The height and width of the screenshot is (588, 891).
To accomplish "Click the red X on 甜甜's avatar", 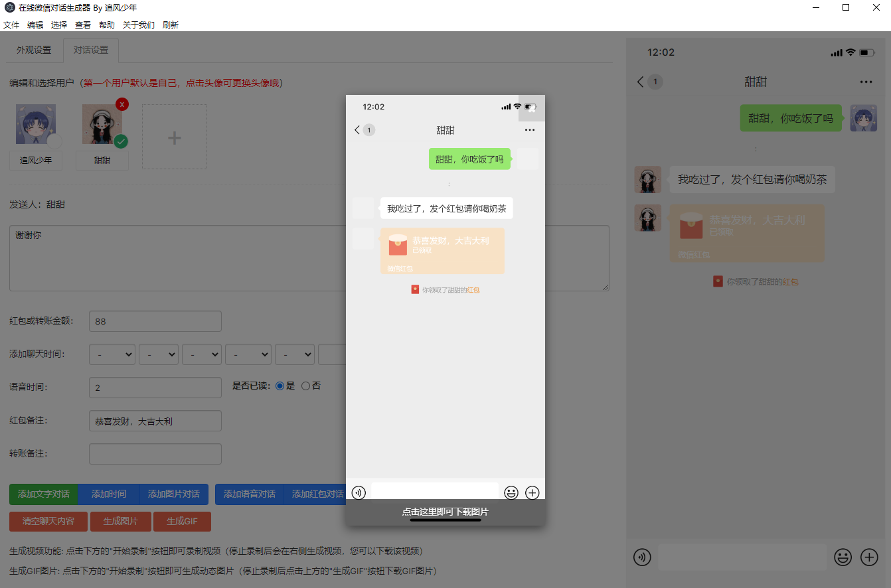I will click(x=122, y=104).
